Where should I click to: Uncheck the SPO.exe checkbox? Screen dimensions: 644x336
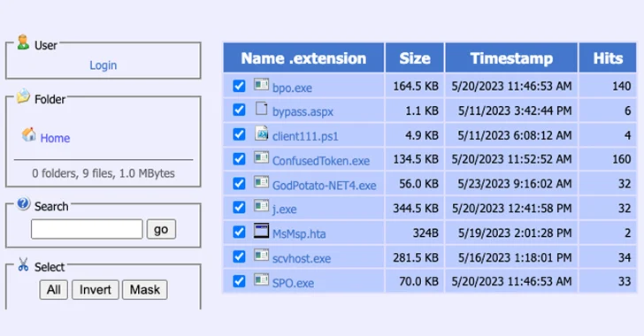click(239, 281)
